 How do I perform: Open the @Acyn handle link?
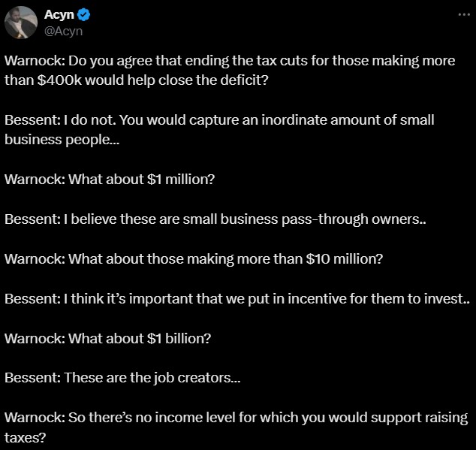pos(64,31)
